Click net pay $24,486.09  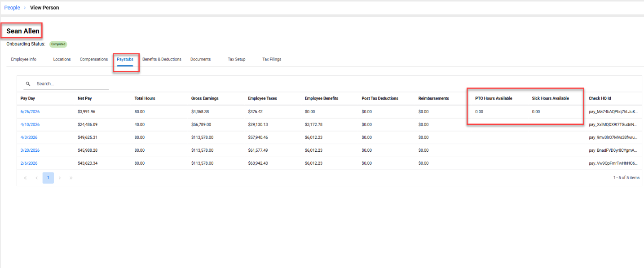[x=88, y=124]
